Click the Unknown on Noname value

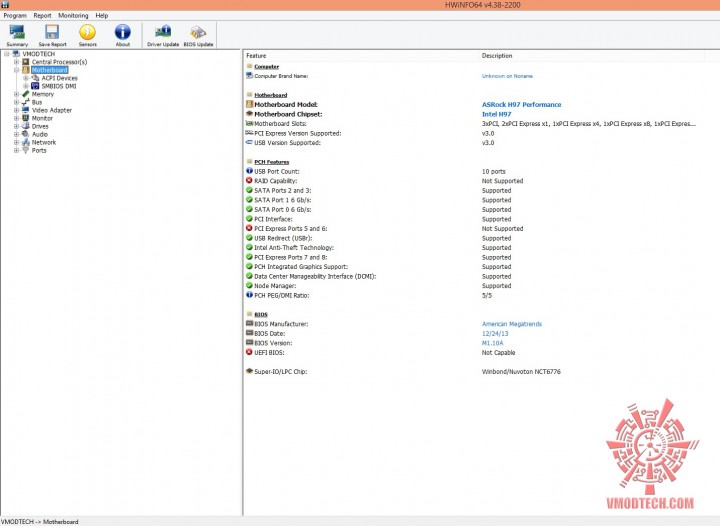click(507, 76)
